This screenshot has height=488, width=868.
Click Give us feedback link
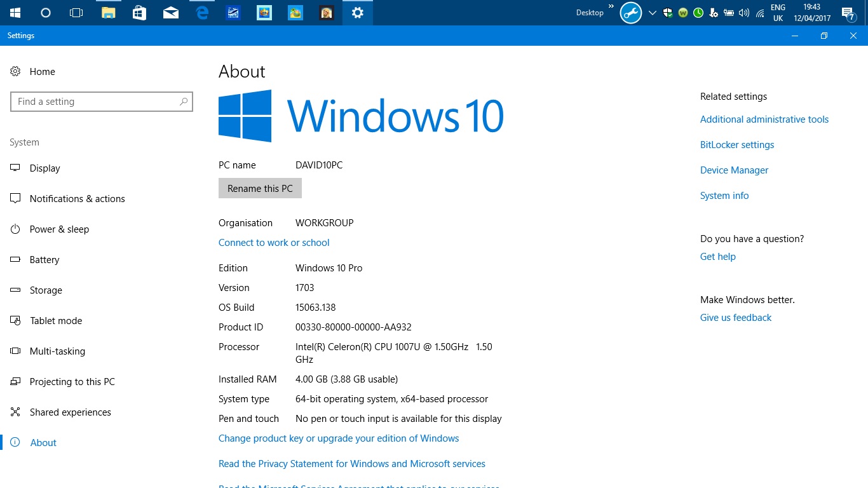(736, 318)
